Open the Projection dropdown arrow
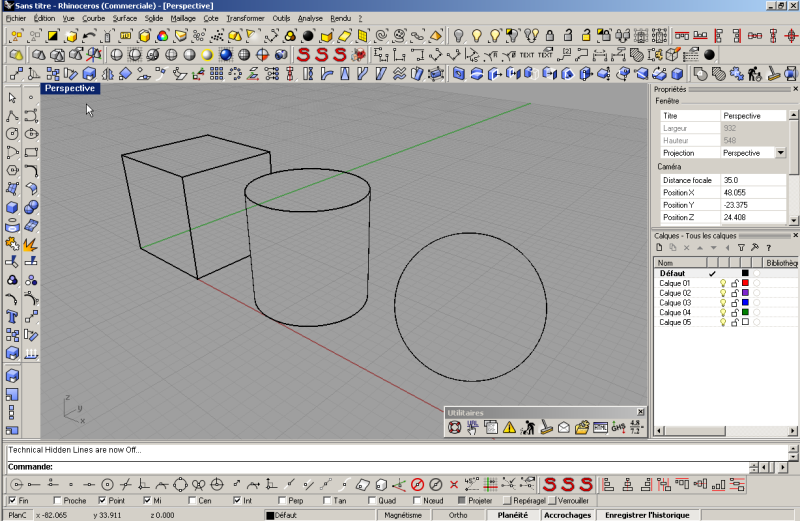800x521 pixels. pos(781,153)
